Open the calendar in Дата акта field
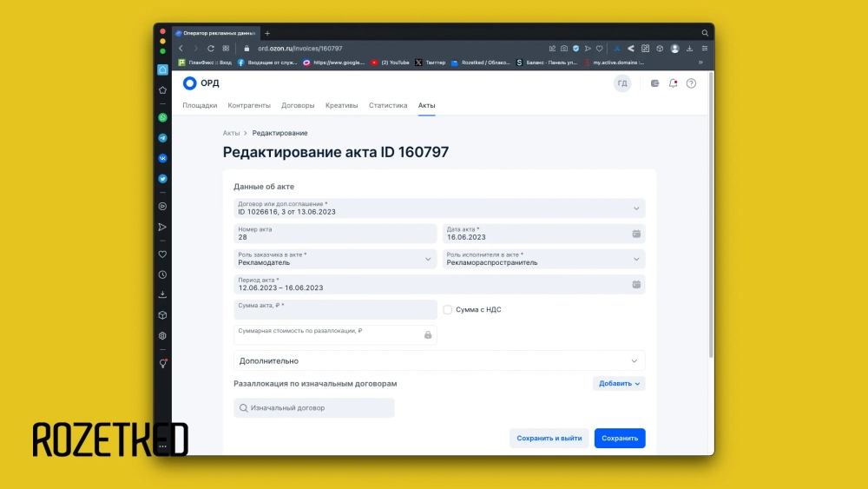Viewport: 868px width, 489px height. [636, 234]
